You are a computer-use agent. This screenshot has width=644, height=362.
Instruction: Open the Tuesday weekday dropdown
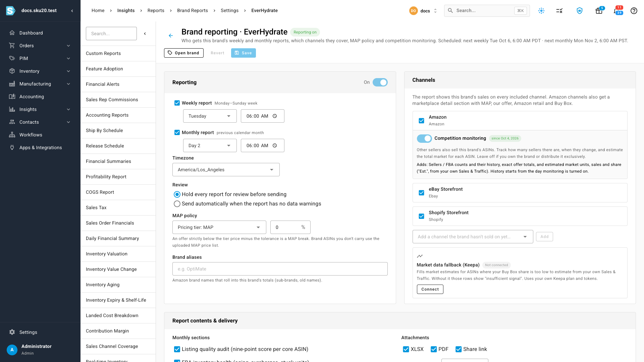[x=210, y=116]
